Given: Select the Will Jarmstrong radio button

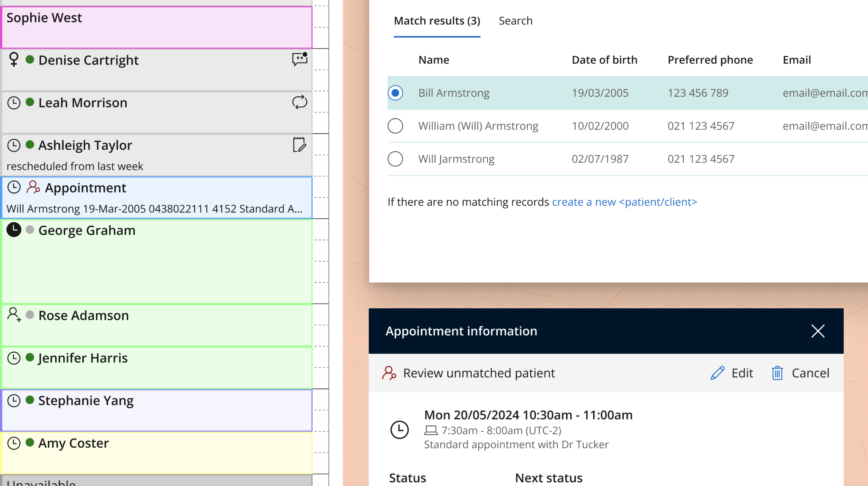Looking at the screenshot, I should pyautogui.click(x=395, y=159).
